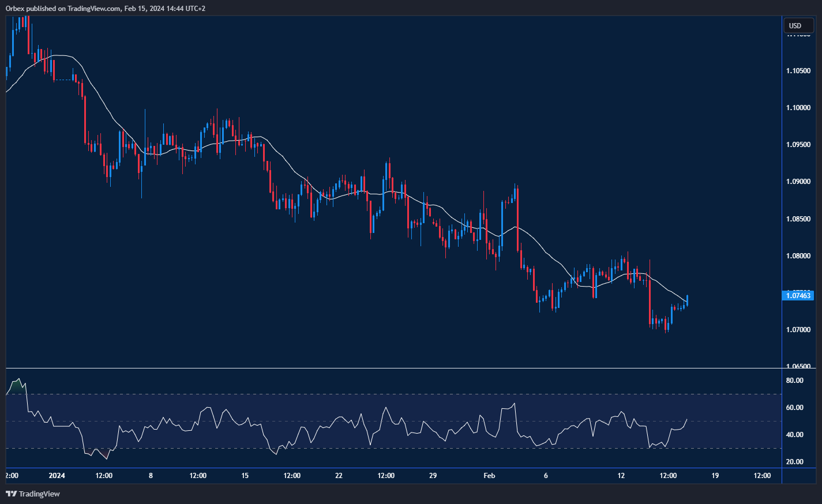Screen dimensions: 822x504
Task: Click the USD quote currency button
Action: tap(798, 25)
